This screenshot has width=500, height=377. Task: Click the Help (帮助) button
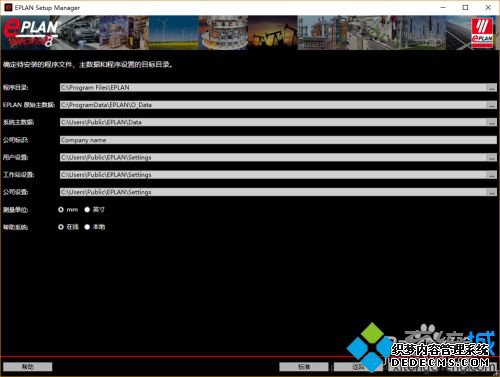pyautogui.click(x=28, y=367)
